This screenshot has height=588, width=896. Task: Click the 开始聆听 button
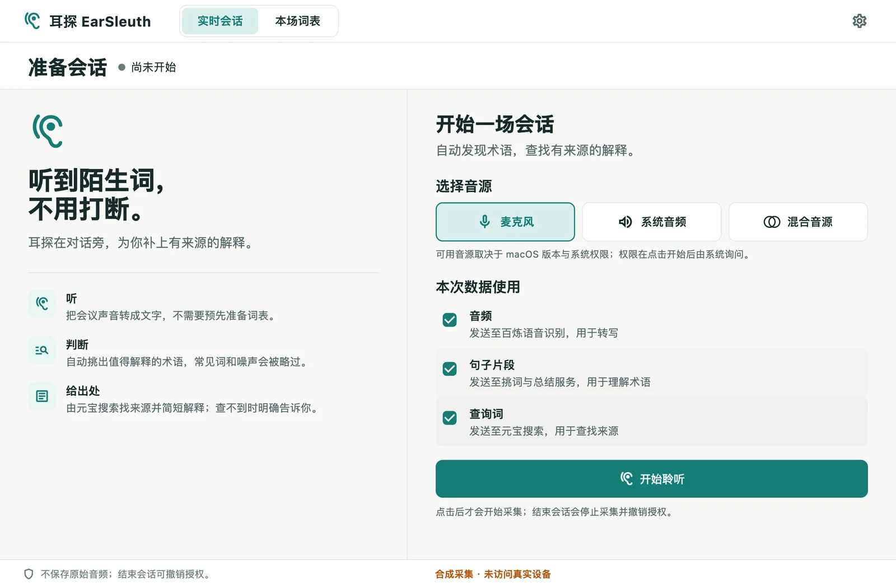tap(652, 479)
